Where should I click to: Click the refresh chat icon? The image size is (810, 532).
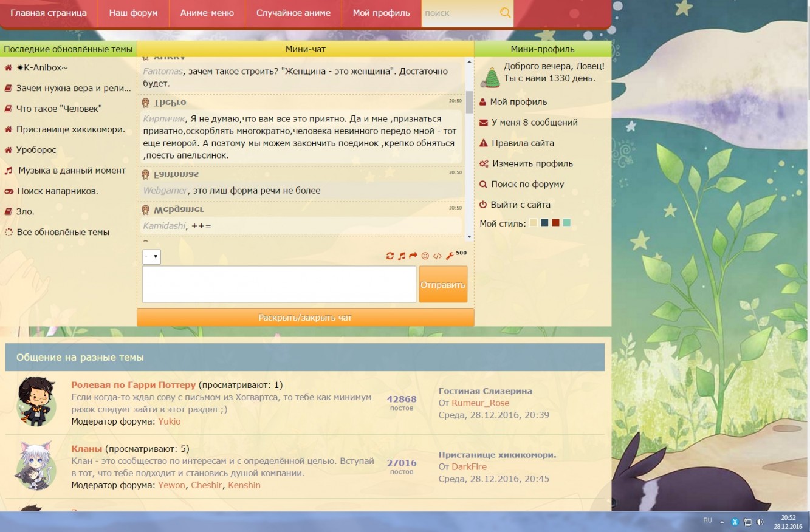390,256
